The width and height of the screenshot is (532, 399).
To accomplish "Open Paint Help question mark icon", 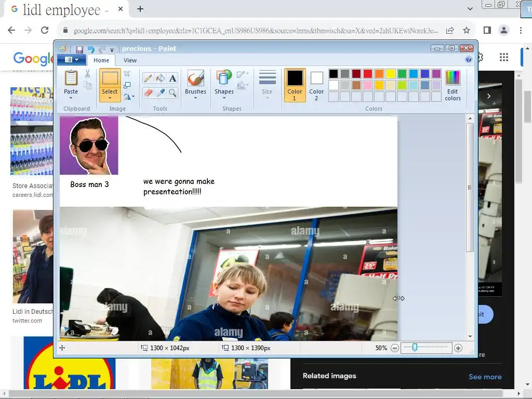I will [x=469, y=60].
